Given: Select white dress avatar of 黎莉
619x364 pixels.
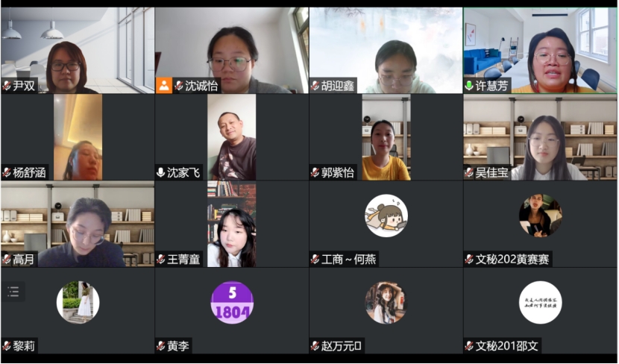Looking at the screenshot, I should point(78,303).
